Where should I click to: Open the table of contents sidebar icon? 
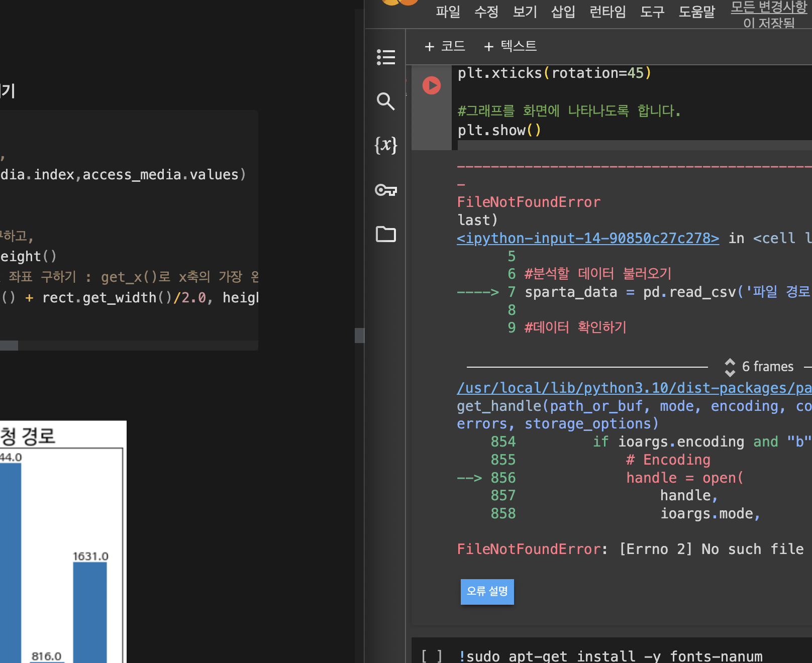tap(386, 57)
